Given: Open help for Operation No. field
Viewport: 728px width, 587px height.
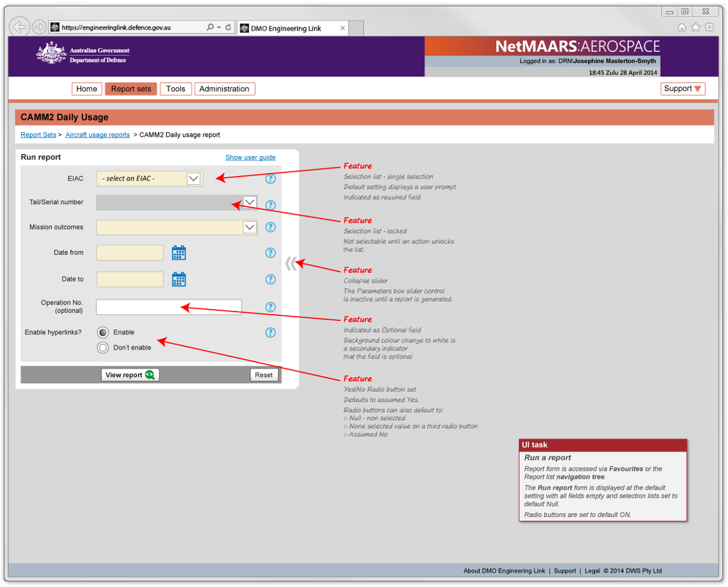Looking at the screenshot, I should coord(270,307).
